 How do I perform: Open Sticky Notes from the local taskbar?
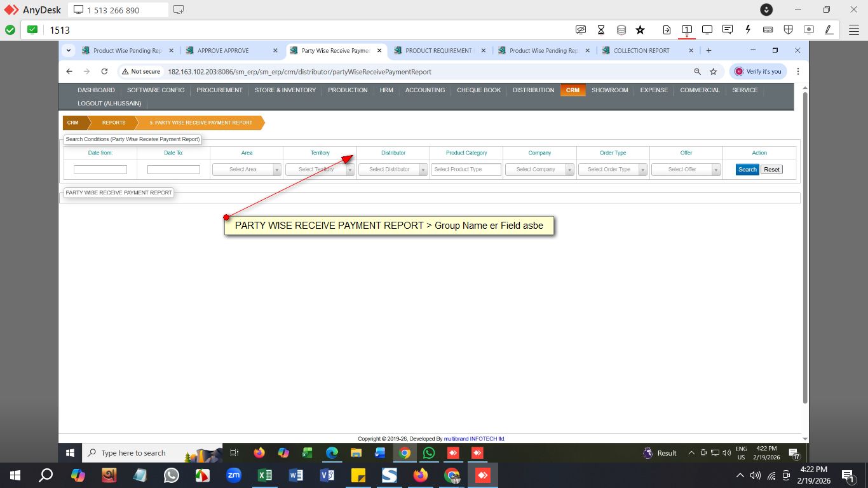[x=358, y=475]
